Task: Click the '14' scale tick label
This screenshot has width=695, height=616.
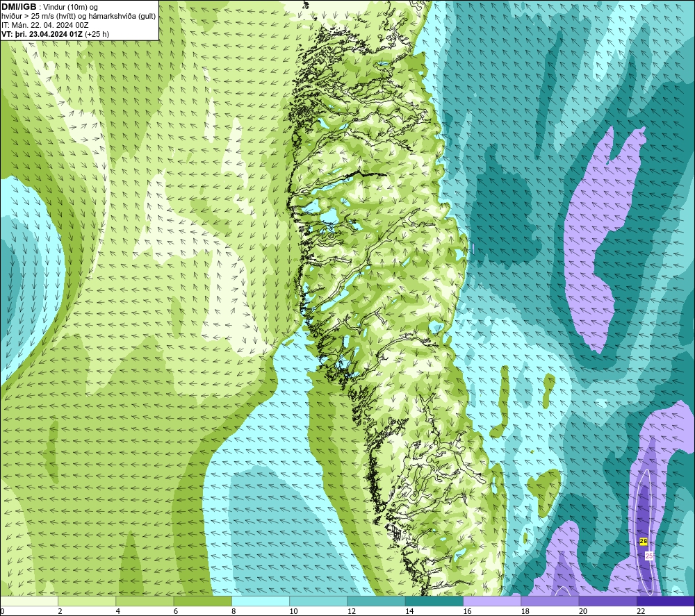Action: click(x=409, y=611)
